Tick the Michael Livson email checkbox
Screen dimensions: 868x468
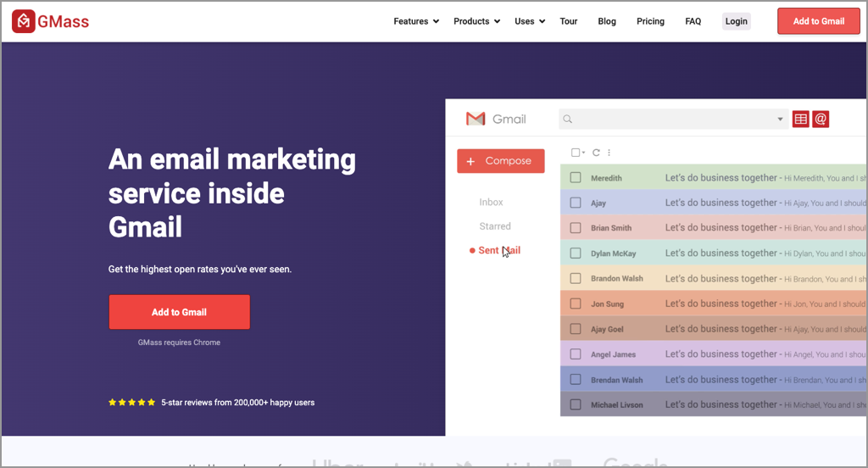[x=576, y=405]
